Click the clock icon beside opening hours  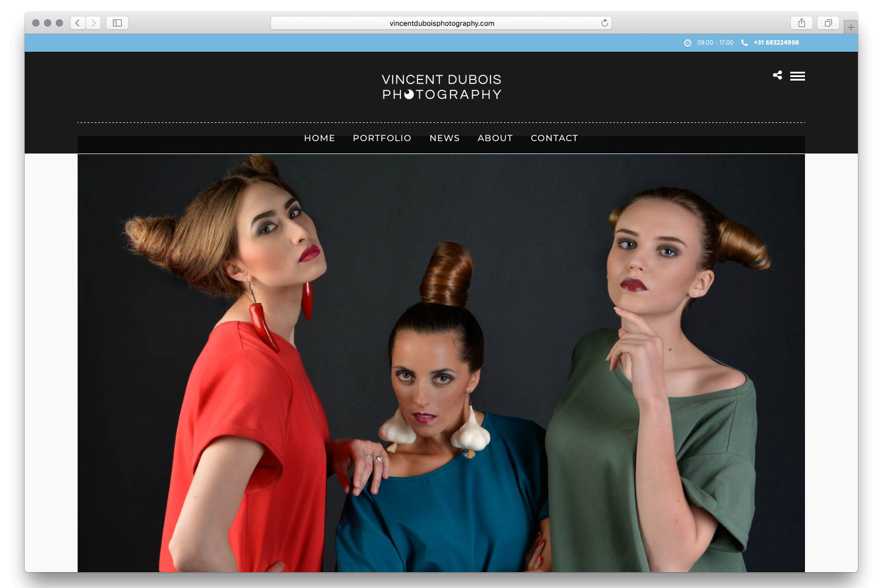[687, 43]
